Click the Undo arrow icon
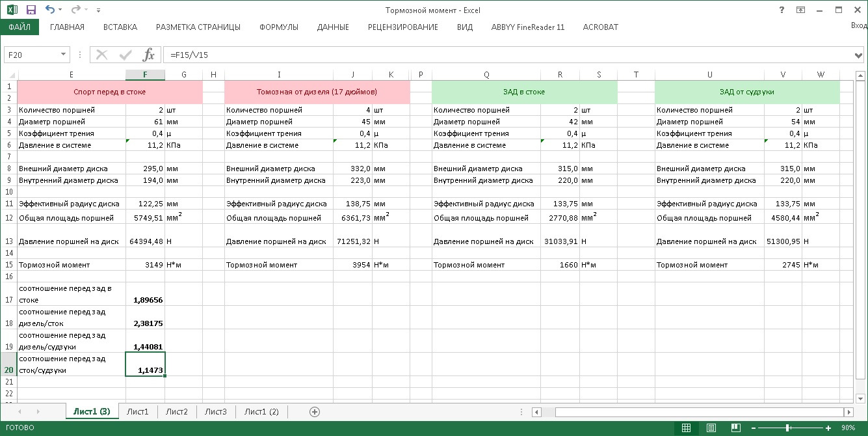 point(50,10)
